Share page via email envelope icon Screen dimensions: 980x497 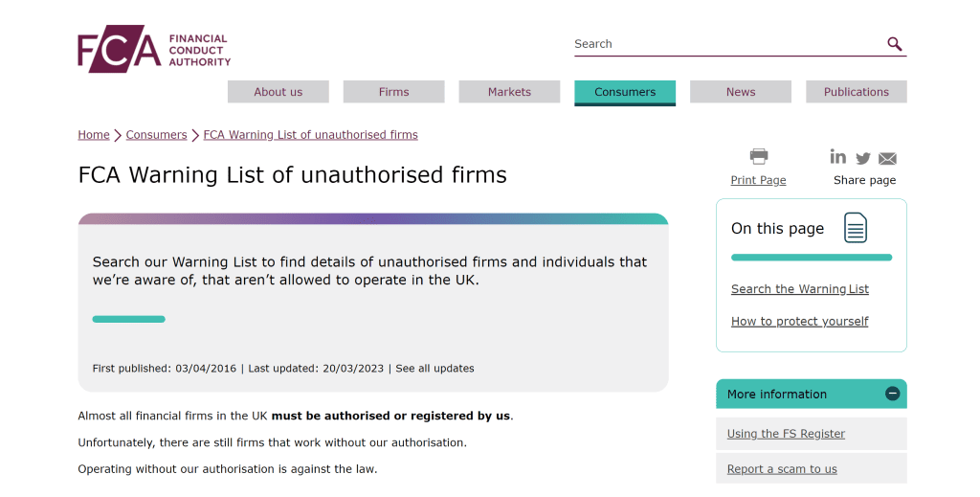[887, 159]
